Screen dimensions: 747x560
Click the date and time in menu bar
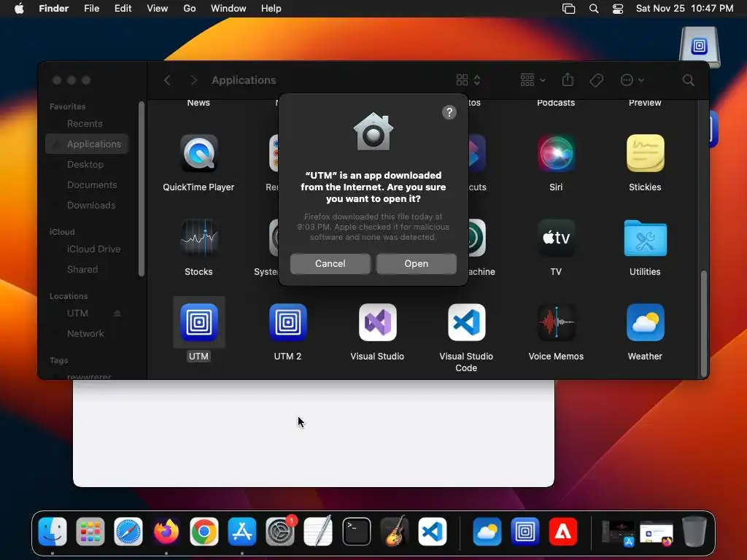(684, 9)
